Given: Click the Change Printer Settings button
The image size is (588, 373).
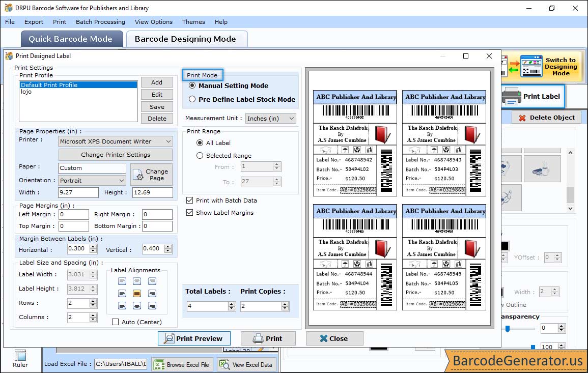Looking at the screenshot, I should pyautogui.click(x=116, y=155).
